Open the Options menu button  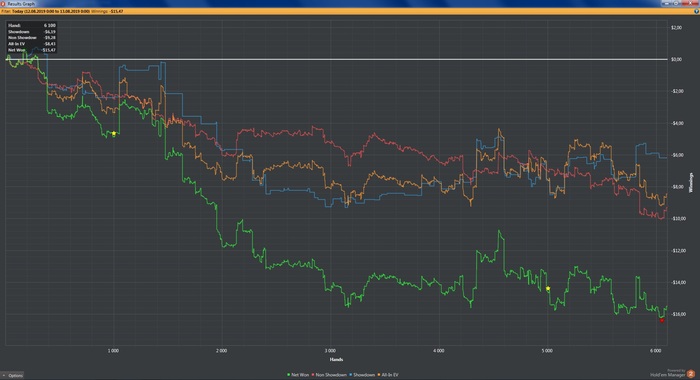13,376
